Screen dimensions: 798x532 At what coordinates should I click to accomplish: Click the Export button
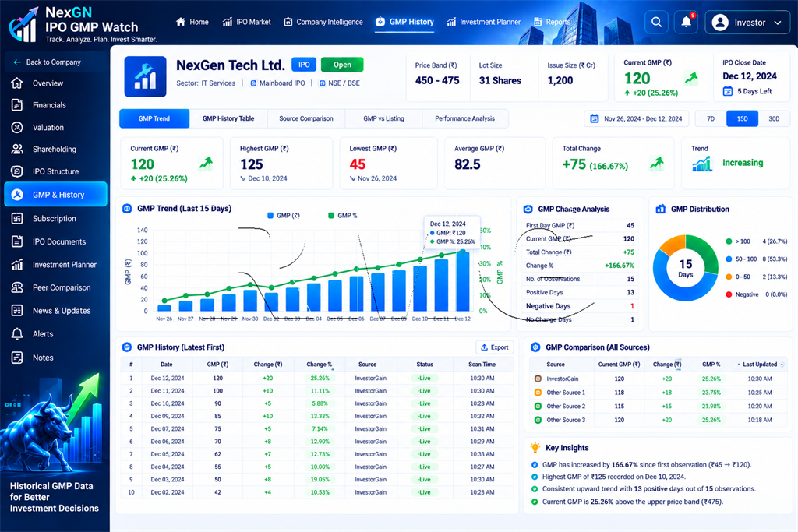(494, 347)
